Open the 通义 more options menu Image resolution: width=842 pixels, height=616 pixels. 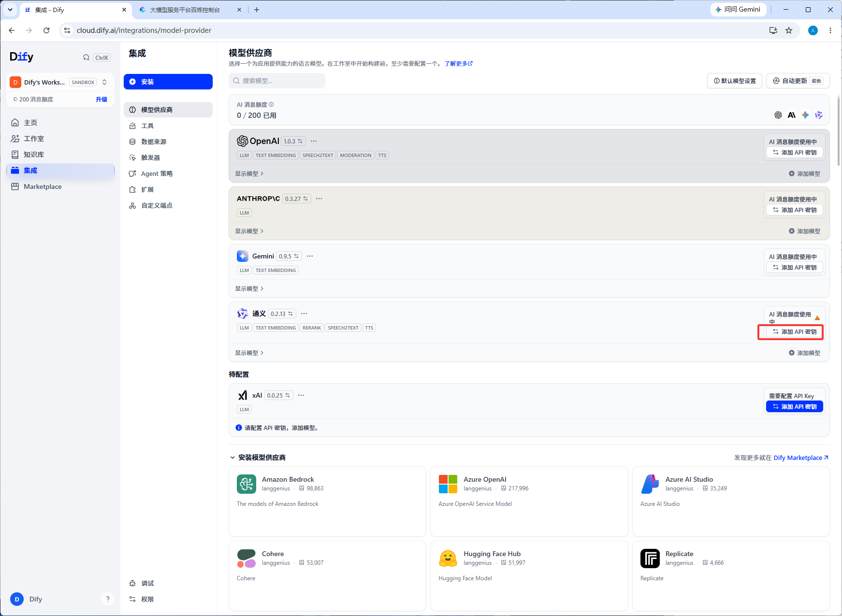(x=304, y=314)
